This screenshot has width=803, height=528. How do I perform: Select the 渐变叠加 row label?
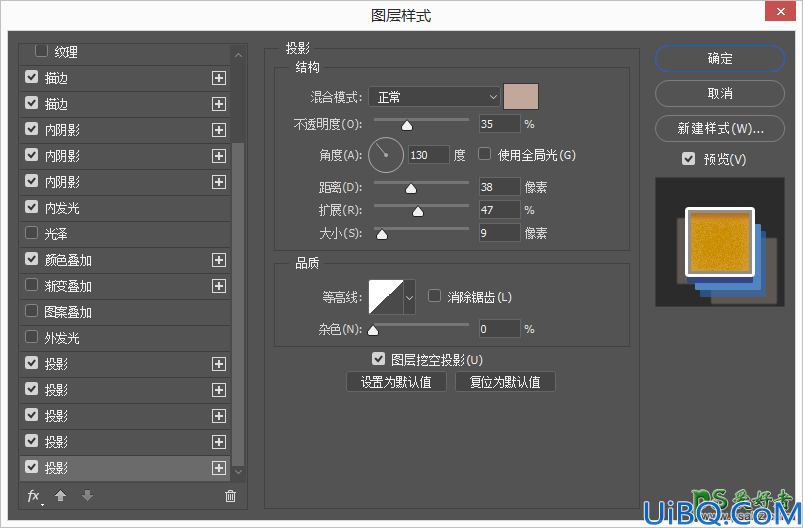[x=68, y=286]
